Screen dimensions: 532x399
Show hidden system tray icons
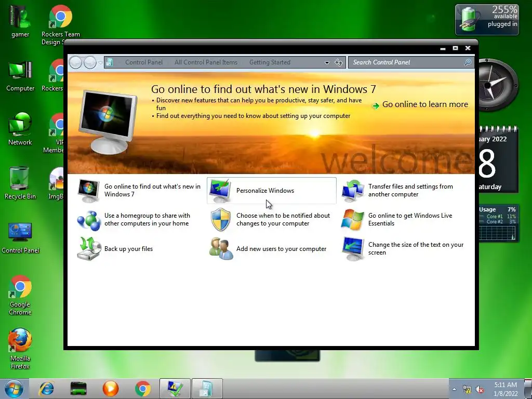454,389
